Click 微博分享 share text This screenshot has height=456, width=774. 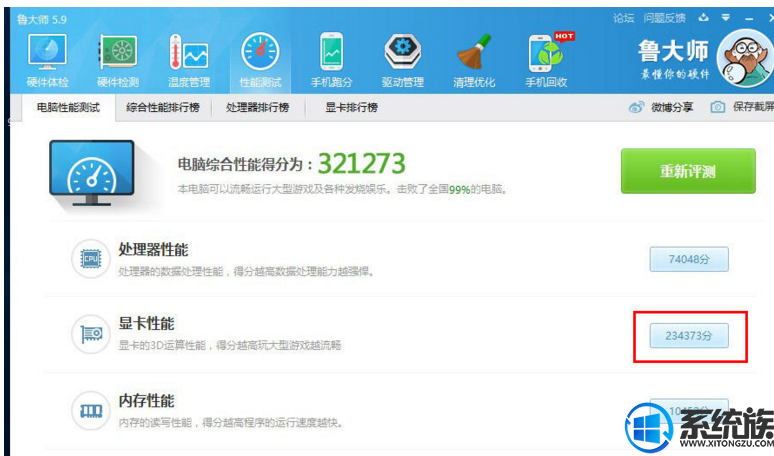672,107
